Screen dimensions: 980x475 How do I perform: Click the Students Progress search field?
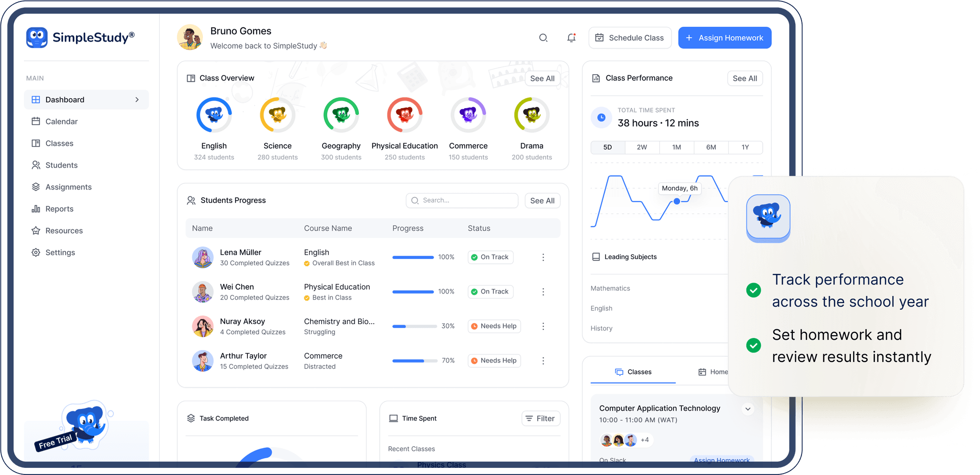[x=462, y=201]
